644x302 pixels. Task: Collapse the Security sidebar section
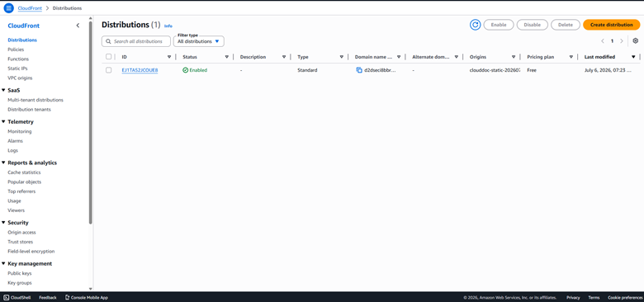tap(3, 223)
